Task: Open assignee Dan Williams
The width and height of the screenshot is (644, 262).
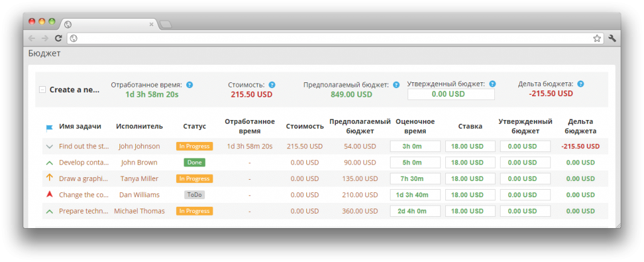Action: point(139,195)
